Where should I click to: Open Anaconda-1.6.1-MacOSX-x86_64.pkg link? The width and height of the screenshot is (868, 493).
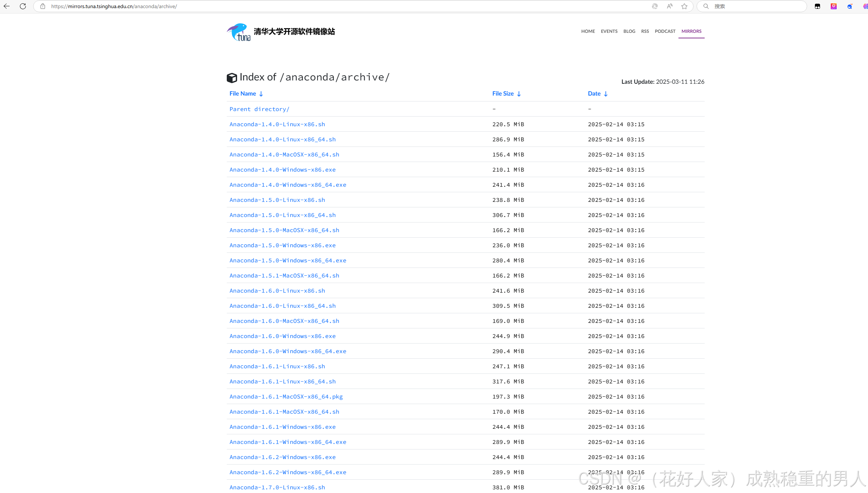point(286,397)
